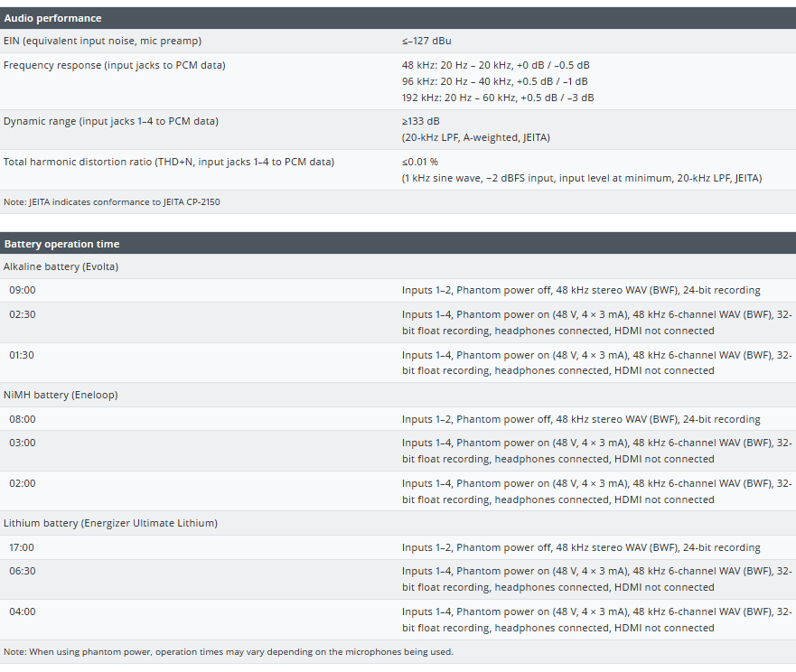Click the ≥133 dB dynamic range value
The width and height of the screenshot is (796, 672).
coord(421,121)
